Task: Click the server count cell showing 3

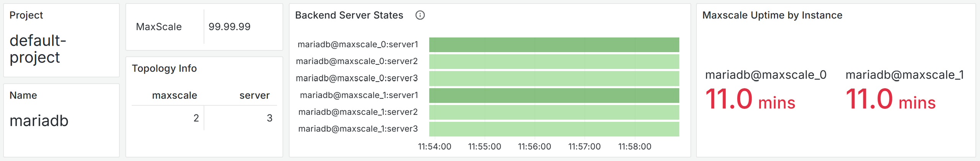Action: pos(269,118)
